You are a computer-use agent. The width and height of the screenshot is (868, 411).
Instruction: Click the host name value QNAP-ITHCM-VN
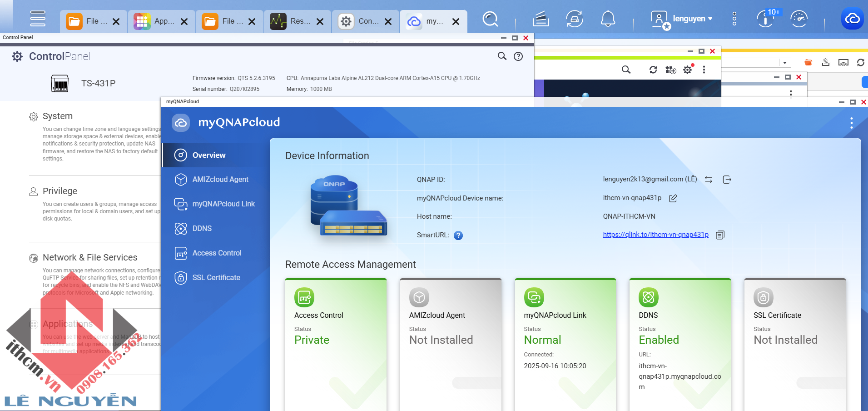point(629,216)
